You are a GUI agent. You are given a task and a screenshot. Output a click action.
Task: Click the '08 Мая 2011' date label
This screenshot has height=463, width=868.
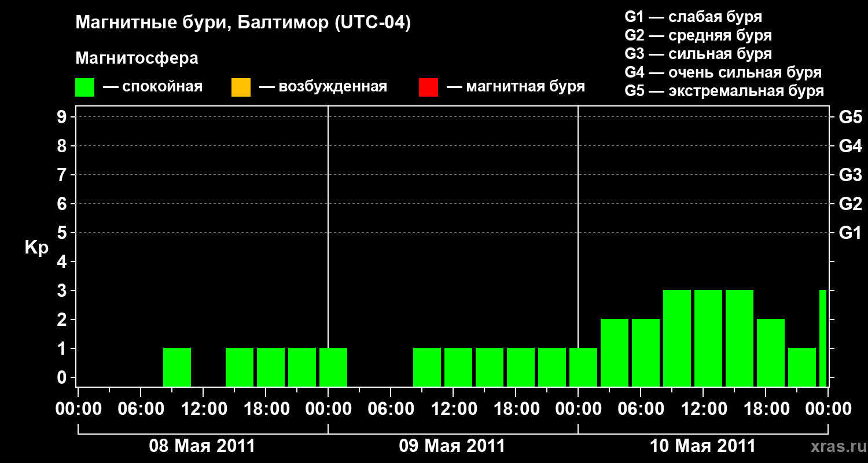click(x=202, y=446)
